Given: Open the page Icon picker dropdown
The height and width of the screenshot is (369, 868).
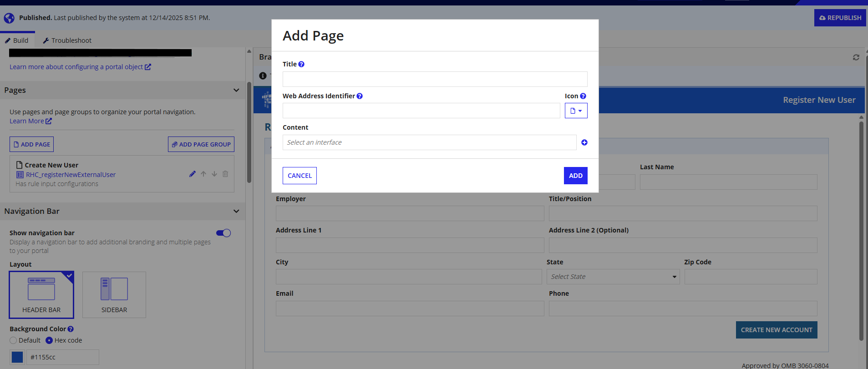Looking at the screenshot, I should click(x=576, y=111).
